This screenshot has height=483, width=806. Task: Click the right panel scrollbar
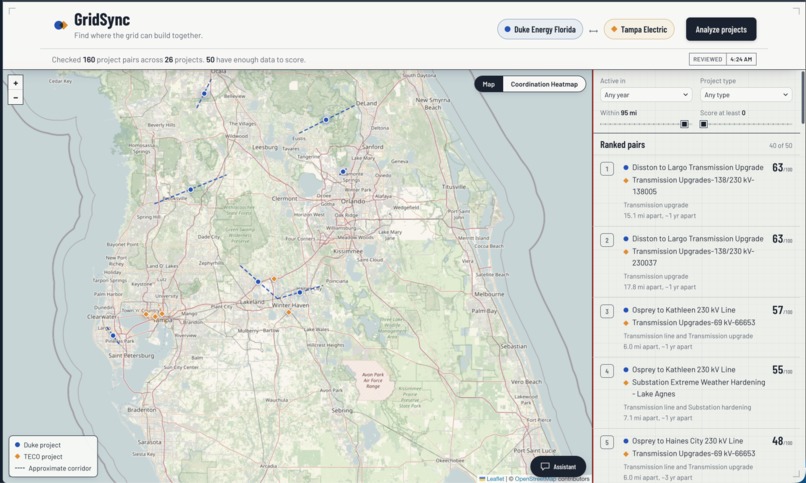click(x=803, y=98)
